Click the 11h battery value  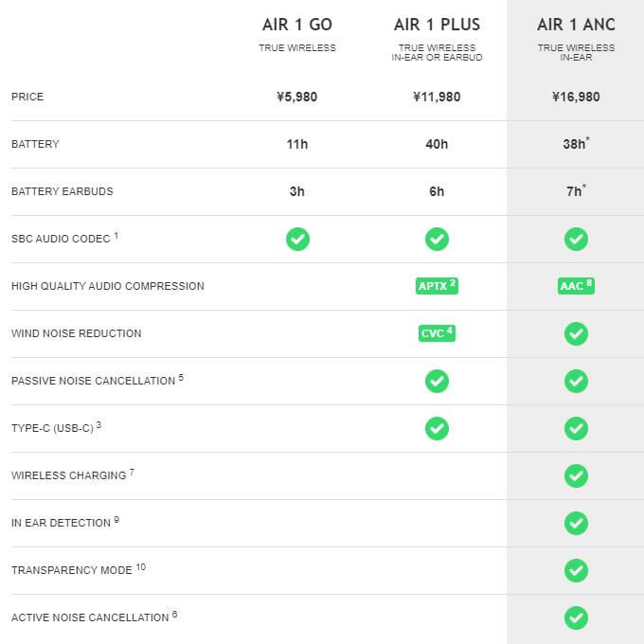[x=297, y=144]
